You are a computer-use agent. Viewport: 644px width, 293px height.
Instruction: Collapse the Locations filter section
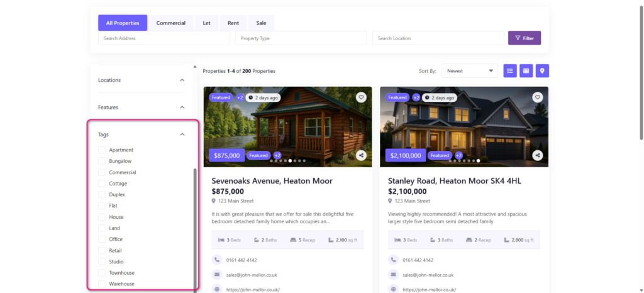pos(182,80)
